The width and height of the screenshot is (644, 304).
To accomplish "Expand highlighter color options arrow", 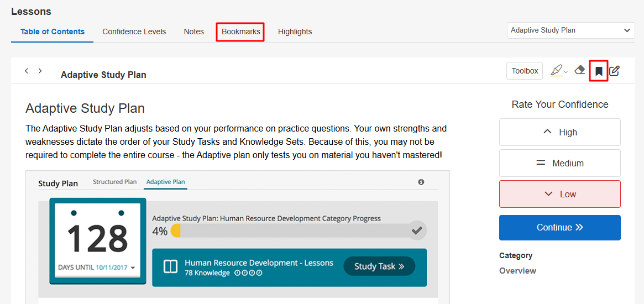I will coord(566,72).
